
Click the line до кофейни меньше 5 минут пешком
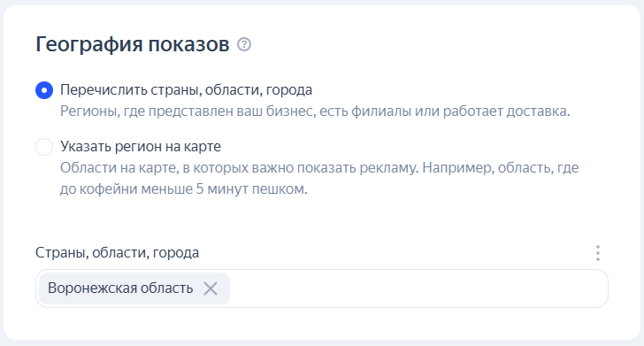(184, 189)
